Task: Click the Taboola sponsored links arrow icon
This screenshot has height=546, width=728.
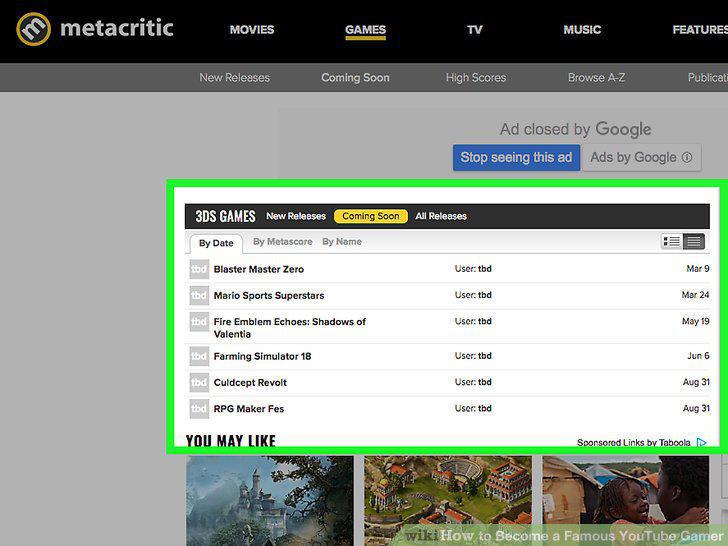Action: 702,442
